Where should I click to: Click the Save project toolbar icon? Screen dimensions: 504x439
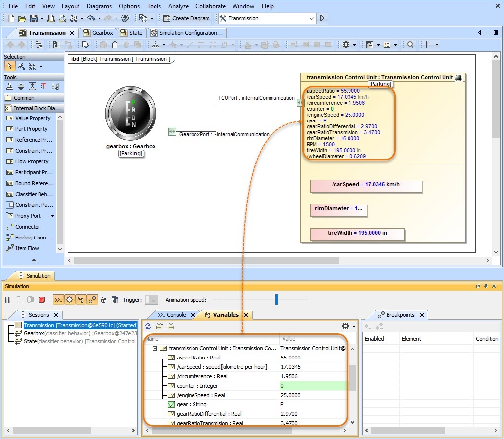click(x=33, y=18)
